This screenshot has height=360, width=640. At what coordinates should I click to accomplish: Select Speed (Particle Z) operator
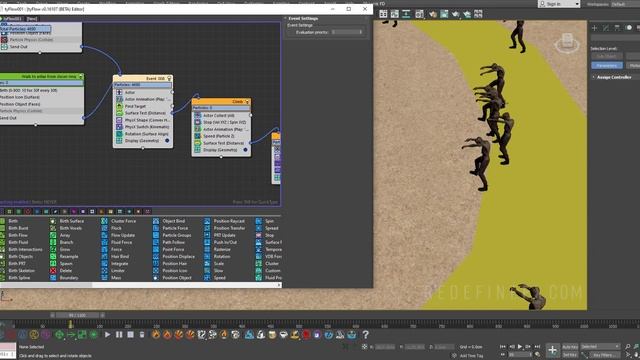221,136
